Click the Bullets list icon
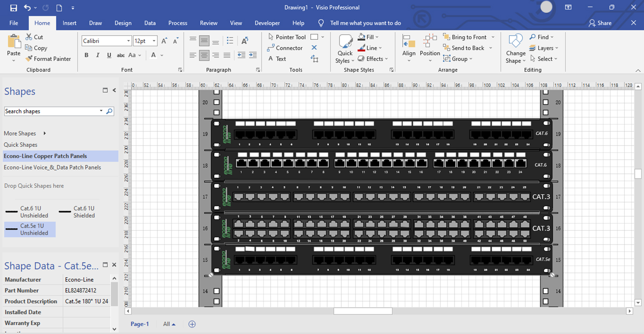The image size is (644, 334). pos(230,41)
